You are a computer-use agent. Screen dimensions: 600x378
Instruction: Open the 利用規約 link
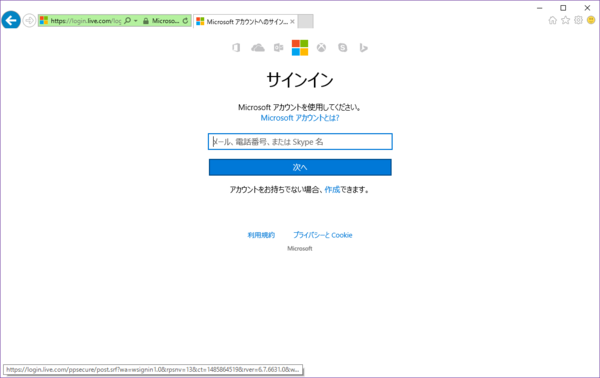(x=261, y=235)
